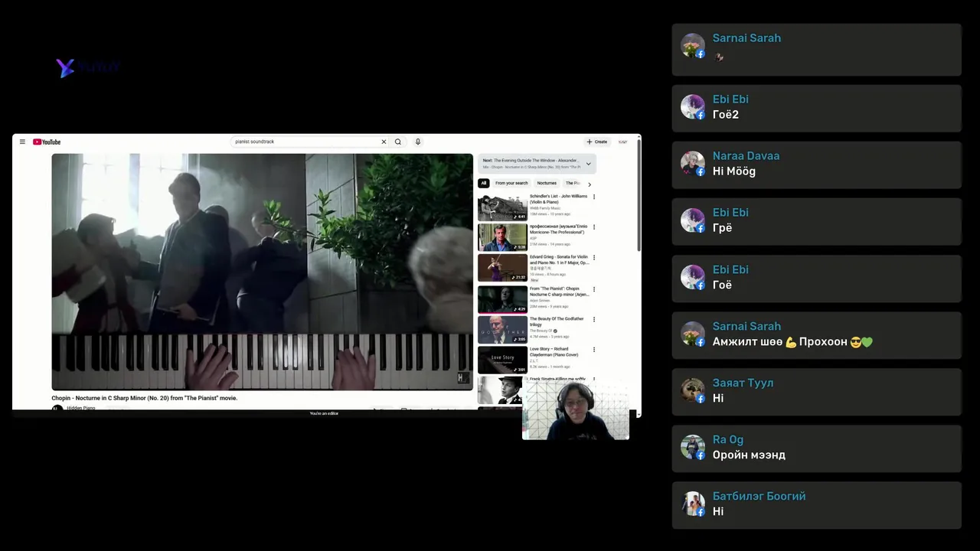Open options for Edvard Grieg Sonata video
Screen dimensions: 980x551
(594, 257)
